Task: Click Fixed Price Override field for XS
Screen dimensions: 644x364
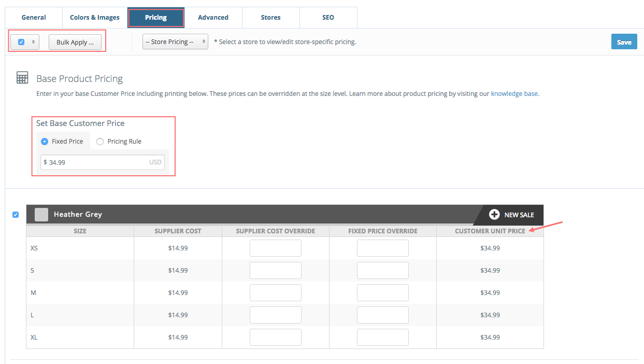Action: pyautogui.click(x=383, y=248)
